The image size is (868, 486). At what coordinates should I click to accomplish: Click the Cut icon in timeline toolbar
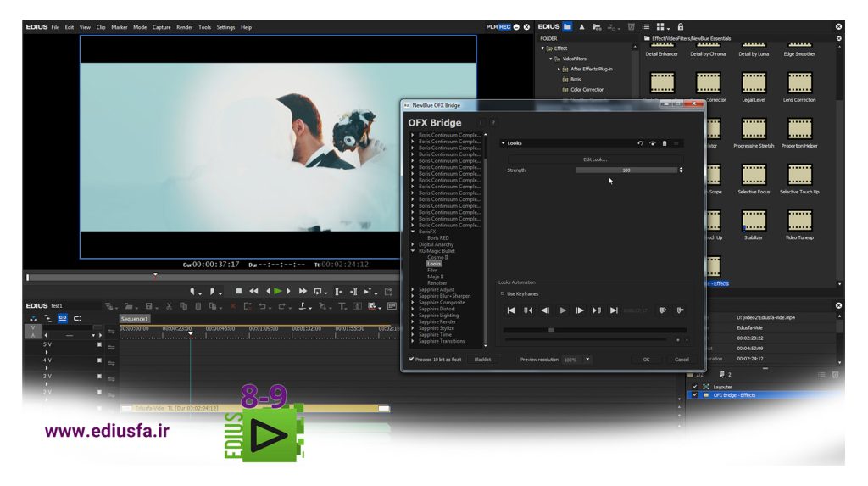169,306
